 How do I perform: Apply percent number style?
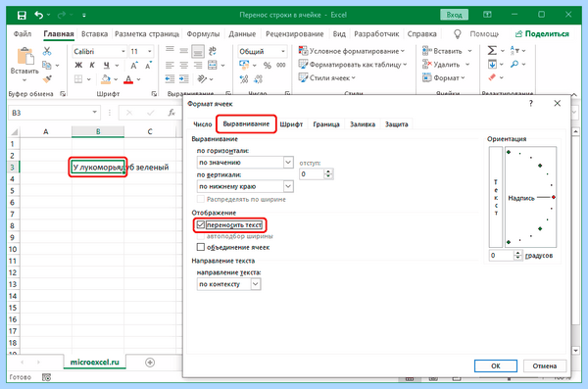coord(267,66)
